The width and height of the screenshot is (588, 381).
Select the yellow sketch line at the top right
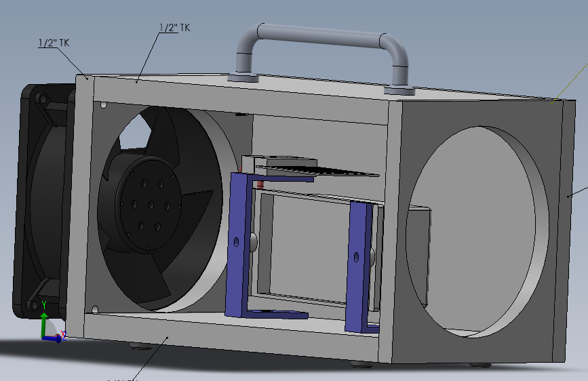[570, 83]
